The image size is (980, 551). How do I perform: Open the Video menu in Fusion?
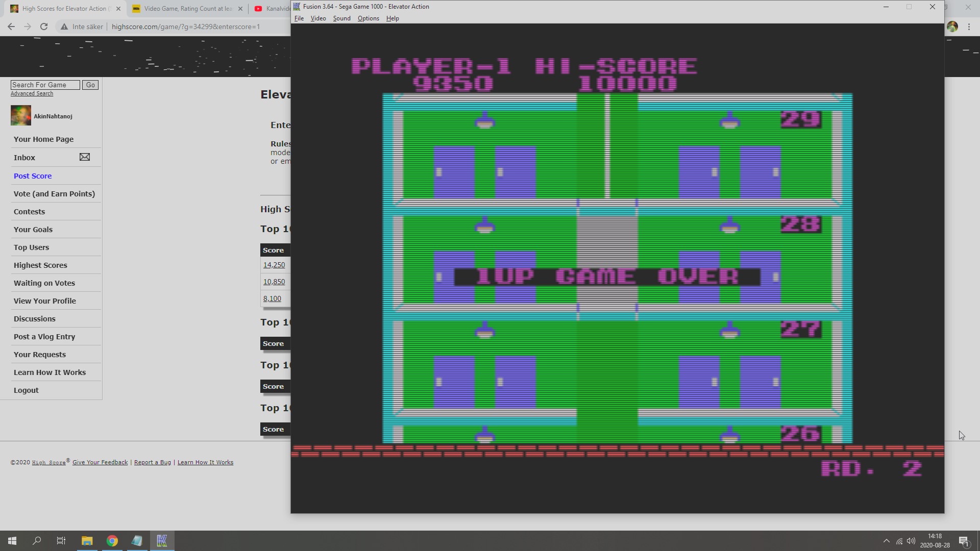[x=318, y=18]
